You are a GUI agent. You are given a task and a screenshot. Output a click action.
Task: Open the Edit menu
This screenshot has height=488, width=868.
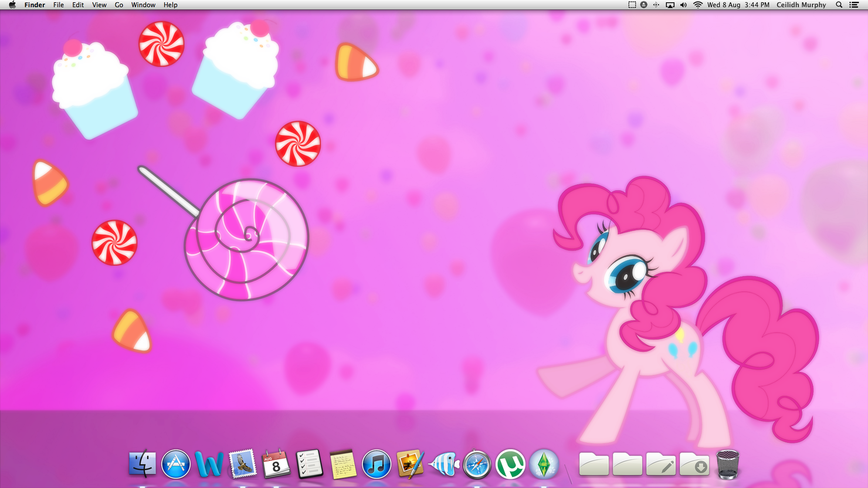pos(78,5)
